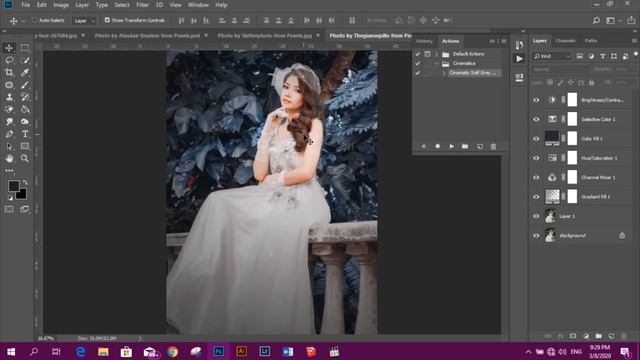Image resolution: width=640 pixels, height=360 pixels.
Task: Select the Lasso tool
Action: pyautogui.click(x=9, y=60)
